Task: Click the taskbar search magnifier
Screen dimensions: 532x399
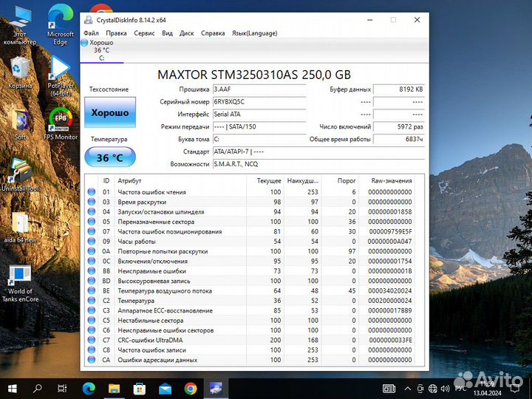Action: tap(37, 389)
